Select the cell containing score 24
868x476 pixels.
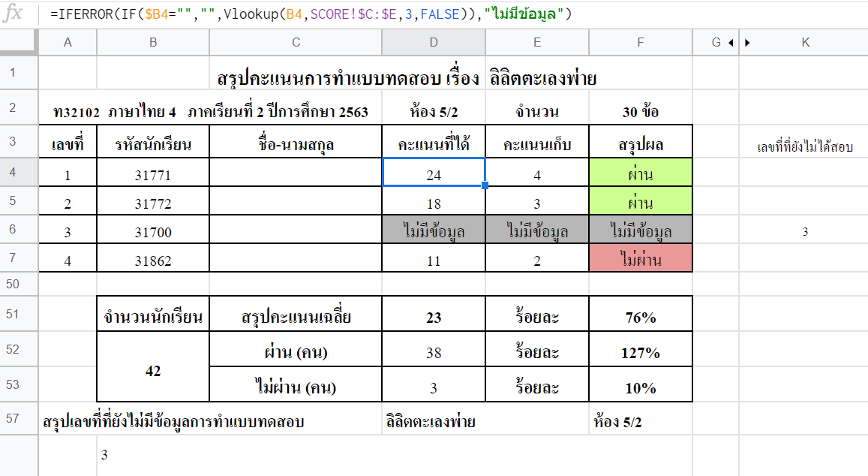(434, 173)
